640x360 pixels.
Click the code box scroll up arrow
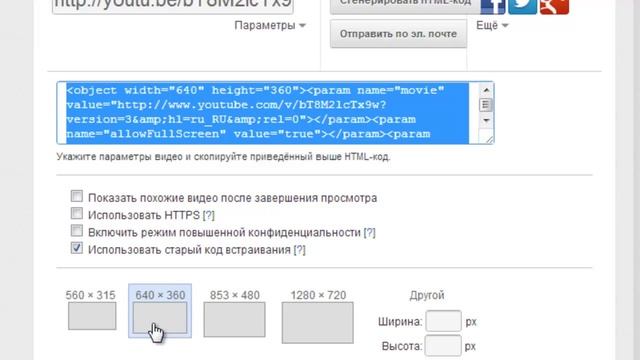coord(486,90)
